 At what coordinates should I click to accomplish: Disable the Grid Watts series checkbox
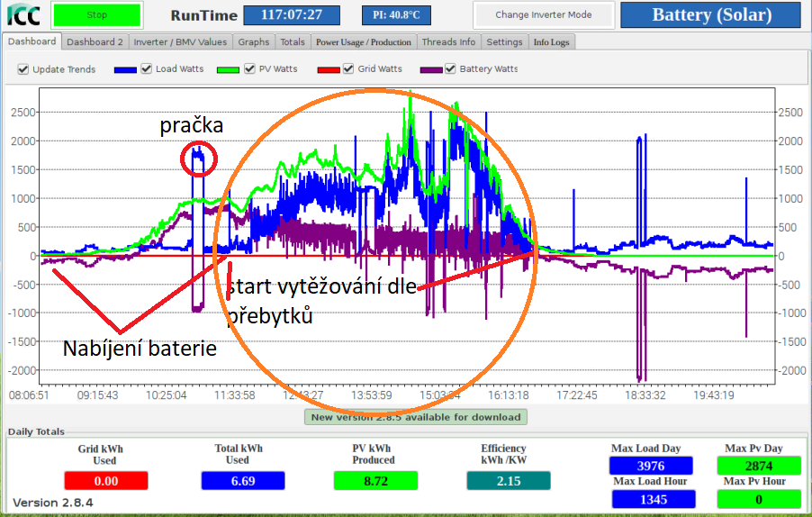click(348, 69)
